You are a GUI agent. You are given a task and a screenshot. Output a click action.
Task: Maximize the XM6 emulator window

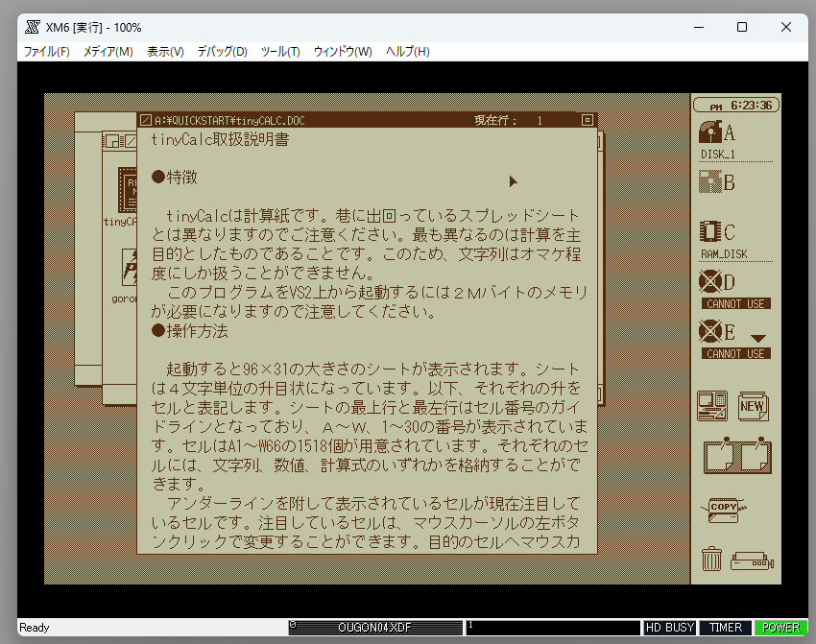(742, 27)
